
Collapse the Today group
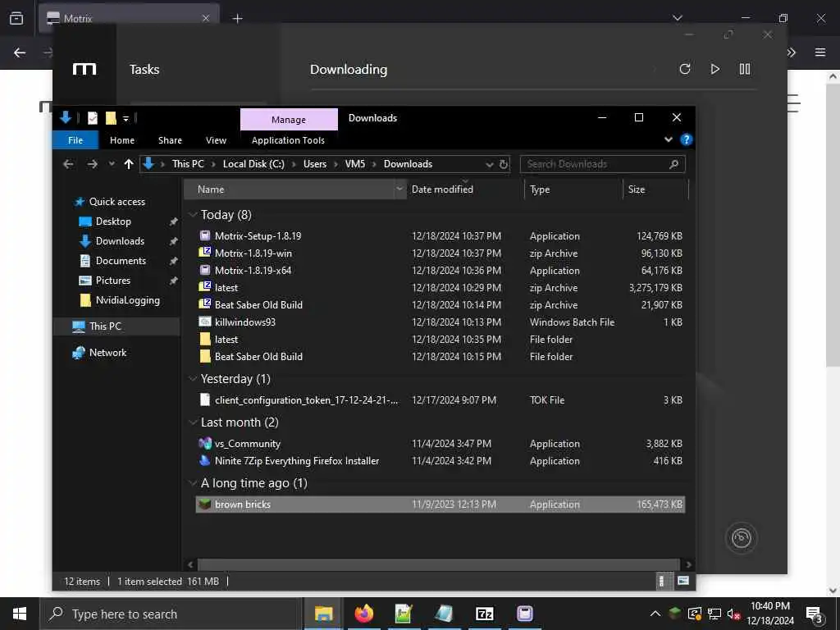(193, 215)
